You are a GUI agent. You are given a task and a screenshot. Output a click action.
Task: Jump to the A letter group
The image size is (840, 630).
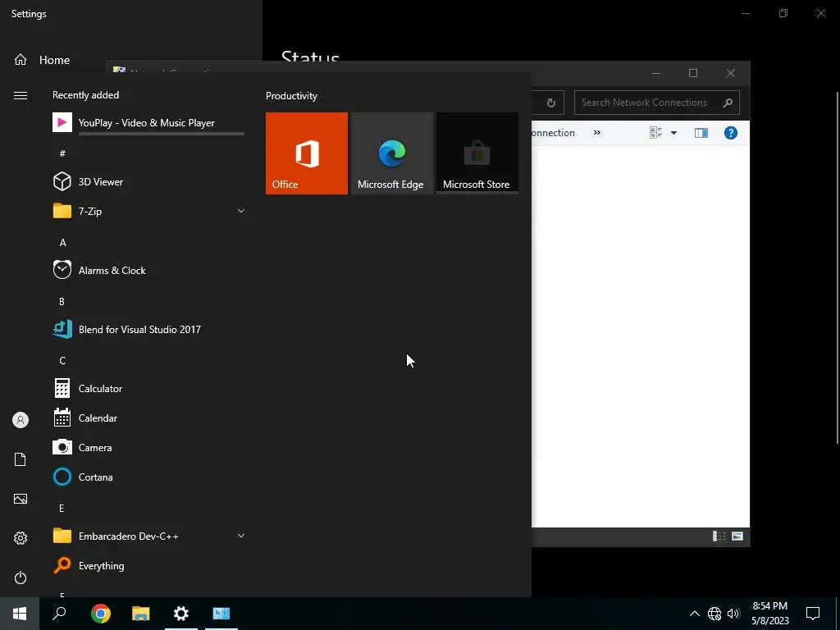point(62,243)
